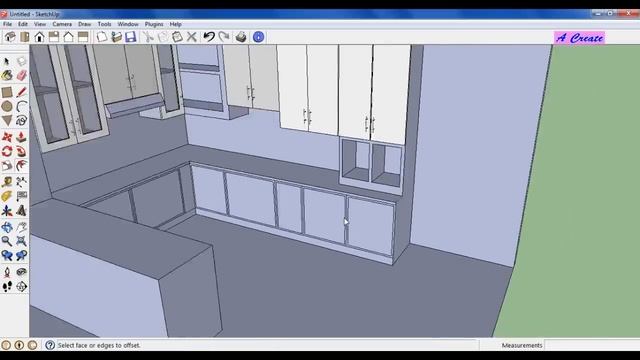Click the Paste clipboard icon

(x=177, y=37)
